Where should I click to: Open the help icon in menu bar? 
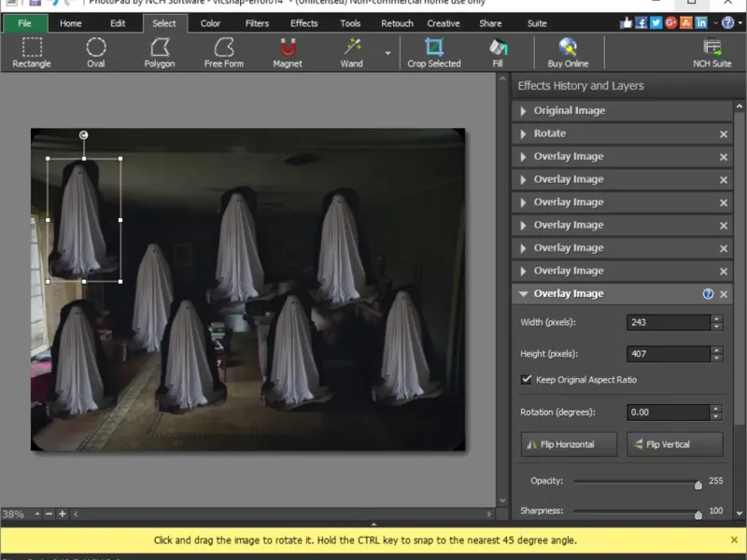[727, 22]
